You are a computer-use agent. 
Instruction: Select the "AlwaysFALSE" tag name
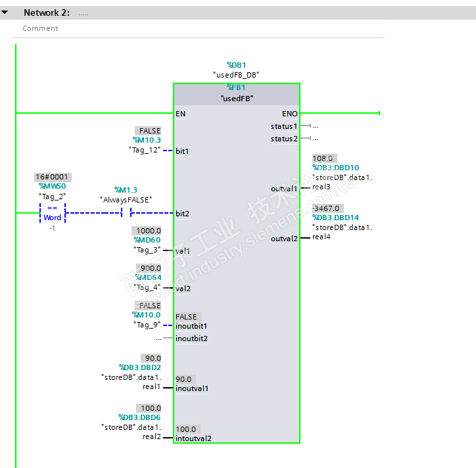point(126,200)
